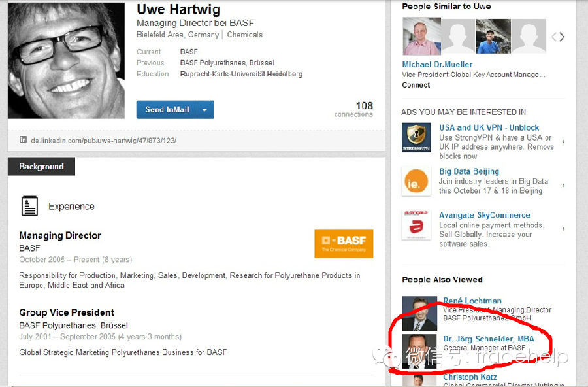Click the Send InMail button
The width and height of the screenshot is (588, 387).
[x=167, y=110]
